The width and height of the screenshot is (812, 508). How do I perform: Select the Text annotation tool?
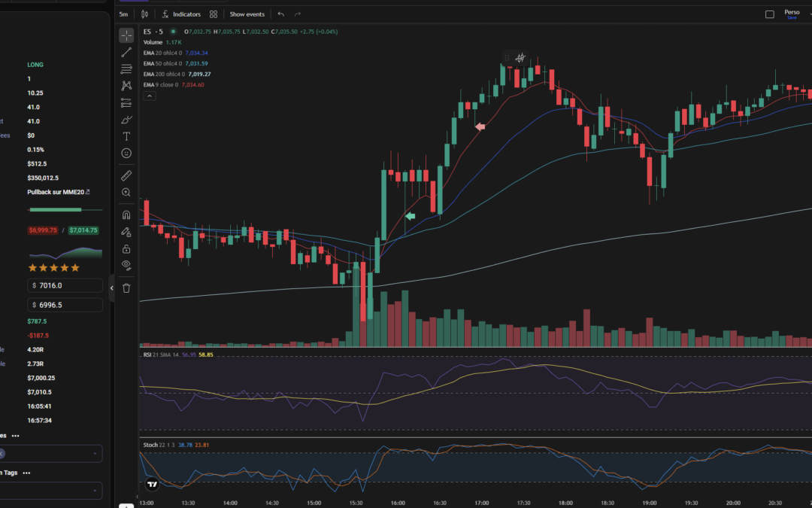pos(126,136)
